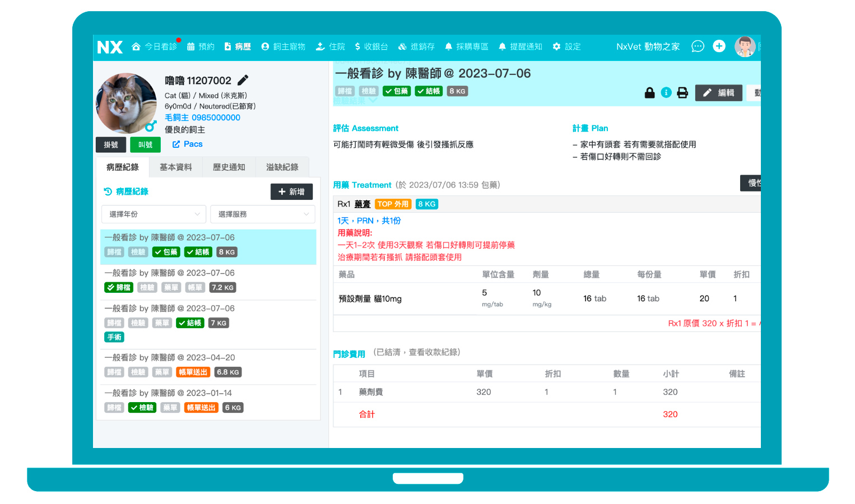The image size is (855, 504).
Task: Open the 提醒通知 menu in navbar
Action: pyautogui.click(x=521, y=47)
